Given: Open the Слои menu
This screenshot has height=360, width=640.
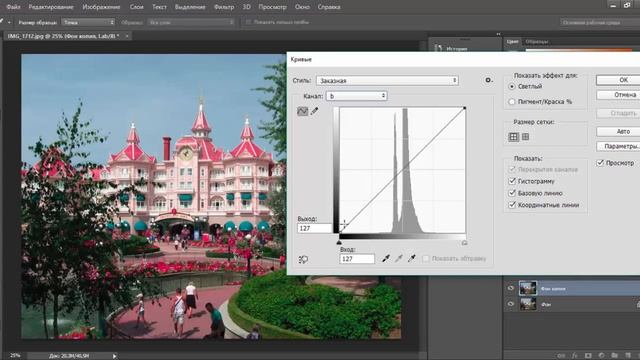Looking at the screenshot, I should [136, 7].
